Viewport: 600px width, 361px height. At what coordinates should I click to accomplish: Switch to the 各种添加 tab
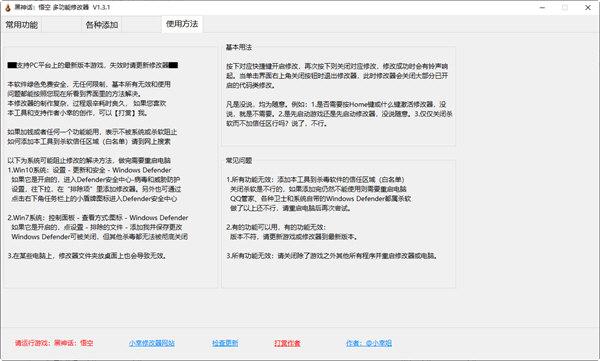tap(102, 25)
